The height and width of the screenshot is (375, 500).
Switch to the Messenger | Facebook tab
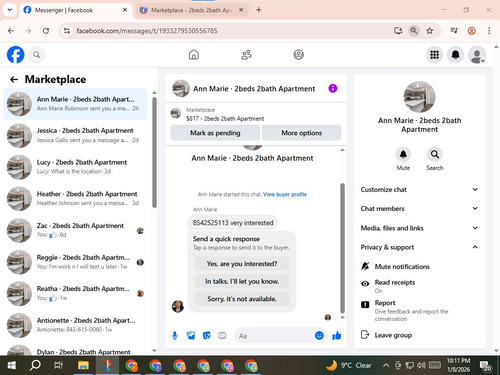(75, 10)
